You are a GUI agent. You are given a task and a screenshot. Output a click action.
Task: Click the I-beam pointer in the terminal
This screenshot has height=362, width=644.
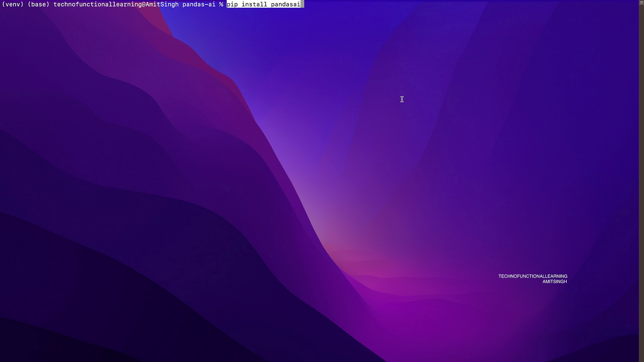tap(402, 99)
